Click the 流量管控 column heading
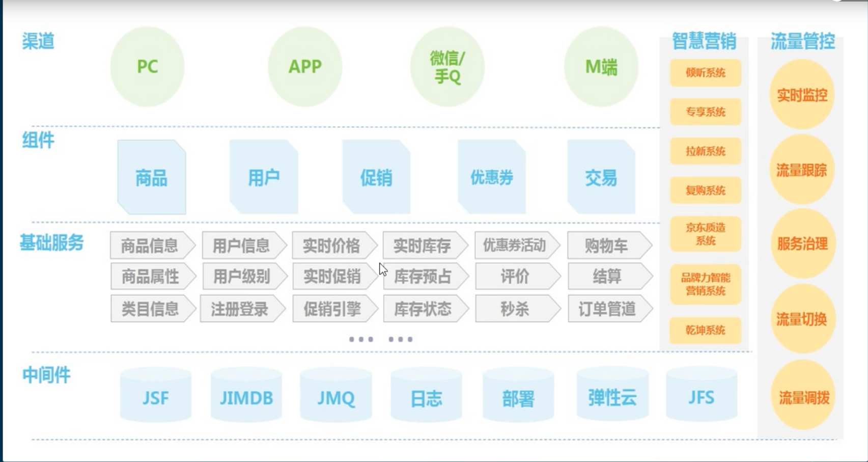Viewport: 868px width, 462px height. tap(803, 41)
